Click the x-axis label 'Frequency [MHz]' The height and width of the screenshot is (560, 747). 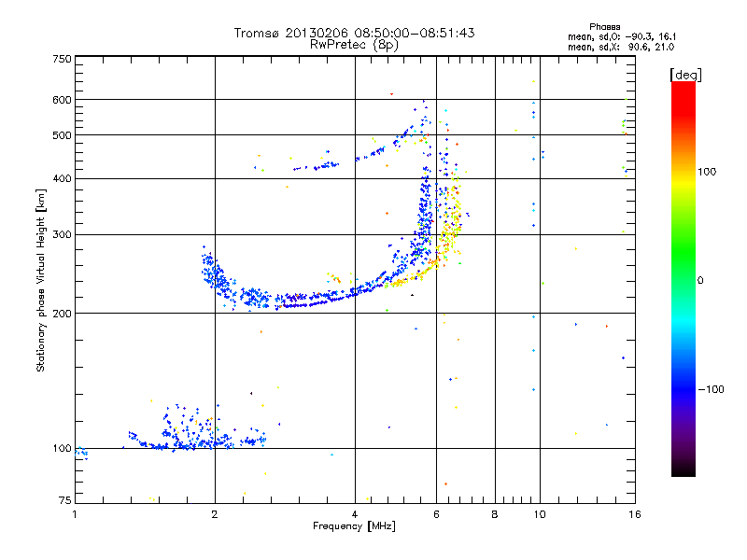pyautogui.click(x=354, y=526)
